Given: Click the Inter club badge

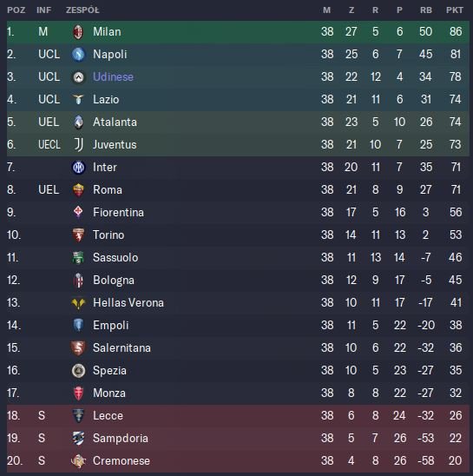Looking at the screenshot, I should coord(78,168).
